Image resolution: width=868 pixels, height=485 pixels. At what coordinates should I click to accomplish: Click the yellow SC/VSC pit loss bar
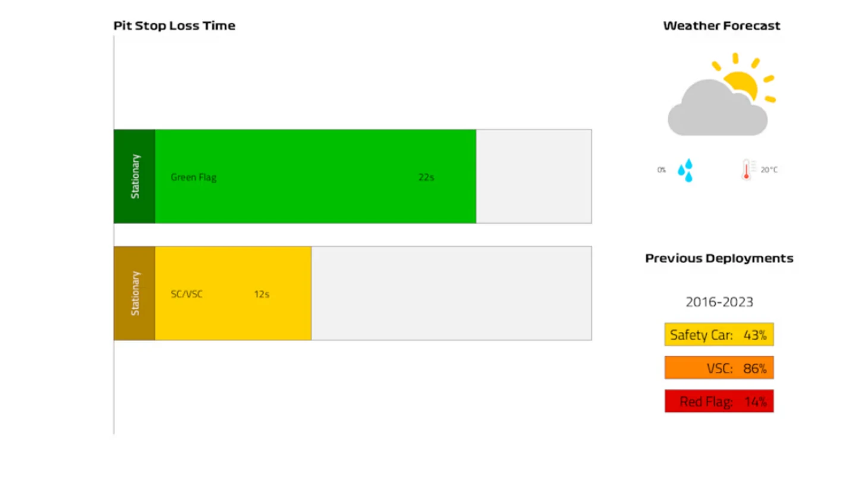tap(233, 293)
